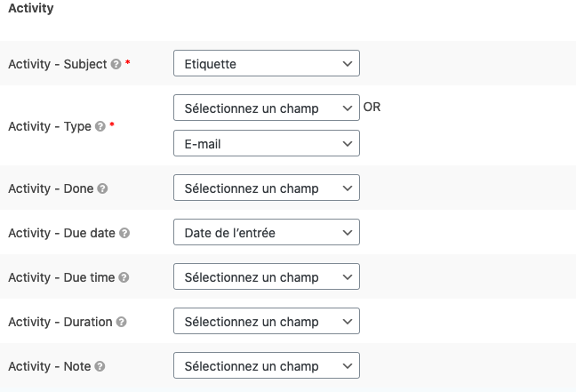The image size is (576, 392).
Task: Open the Activity - Duration field dropdown
Action: pos(267,321)
